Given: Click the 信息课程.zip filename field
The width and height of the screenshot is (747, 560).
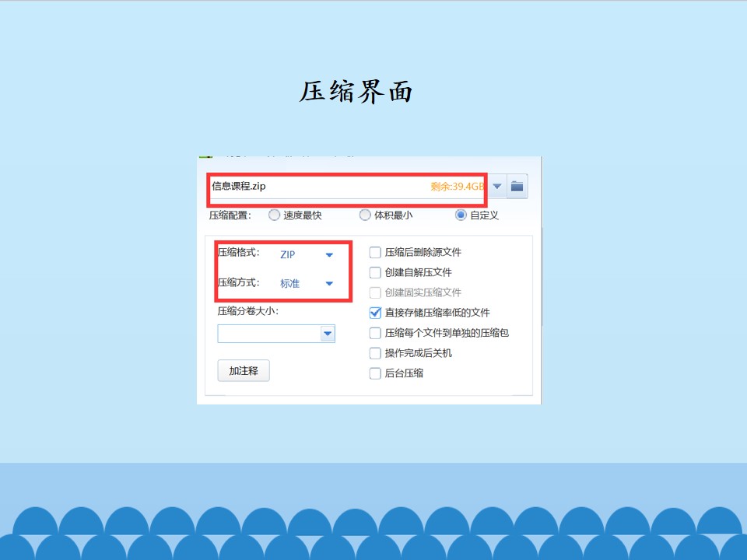Looking at the screenshot, I should 347,187.
